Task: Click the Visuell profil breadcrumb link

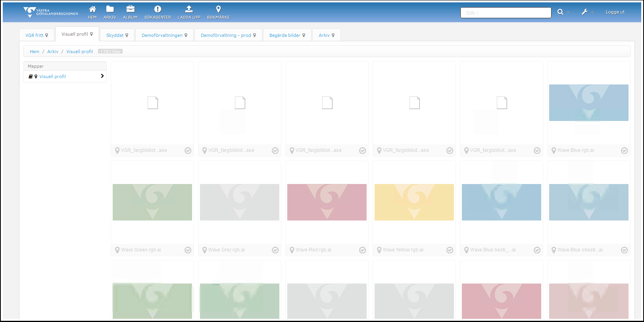Action: pyautogui.click(x=79, y=52)
